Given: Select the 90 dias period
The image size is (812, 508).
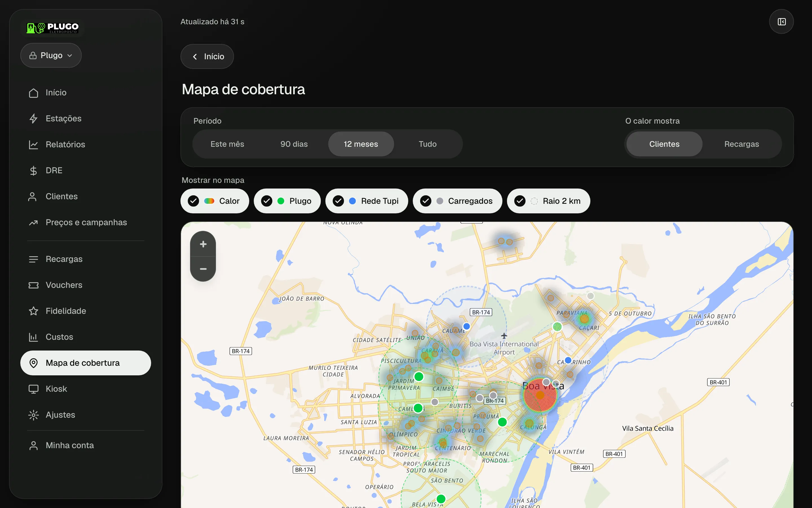Looking at the screenshot, I should pos(294,144).
